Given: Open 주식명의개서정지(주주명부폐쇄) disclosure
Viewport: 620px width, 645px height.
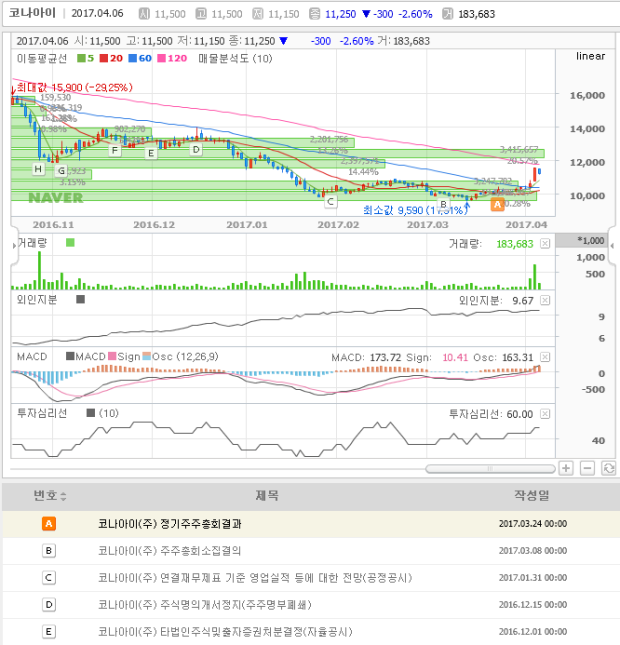Looking at the screenshot, I should (205, 605).
